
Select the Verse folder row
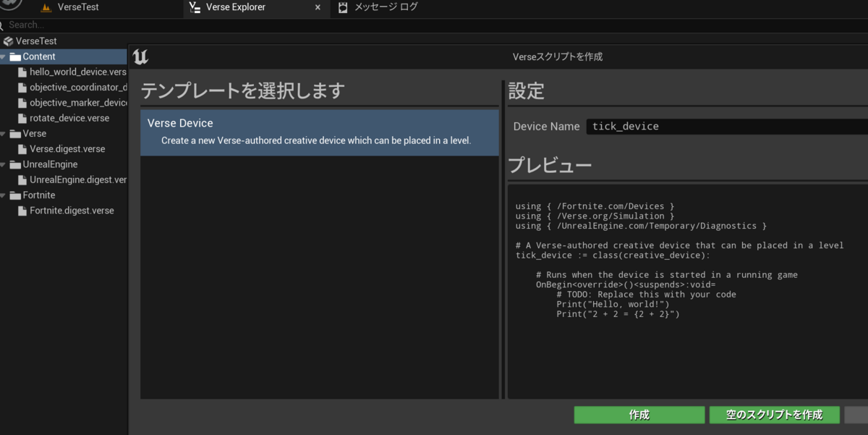(64, 134)
